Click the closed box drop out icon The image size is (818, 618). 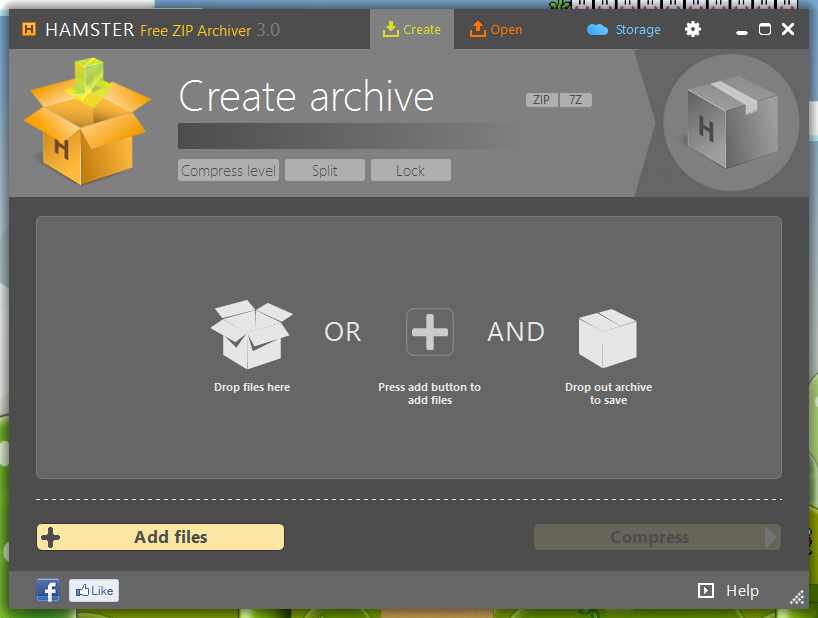(608, 338)
